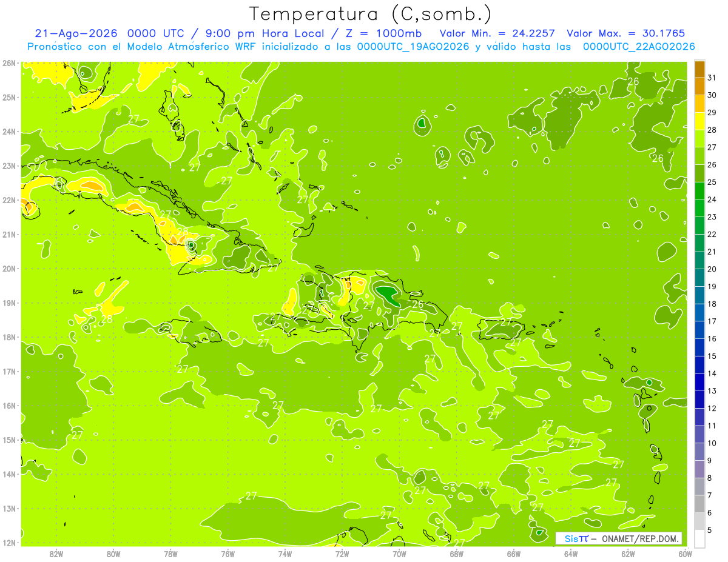Click the latitude label "14N"
The height and width of the screenshot is (562, 728).
[8, 474]
